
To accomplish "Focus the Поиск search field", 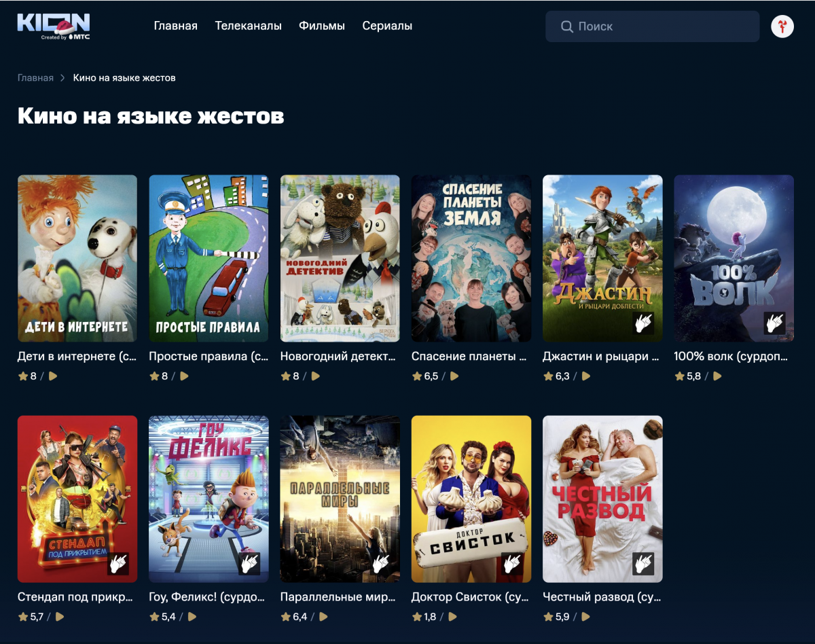I will click(x=662, y=26).
